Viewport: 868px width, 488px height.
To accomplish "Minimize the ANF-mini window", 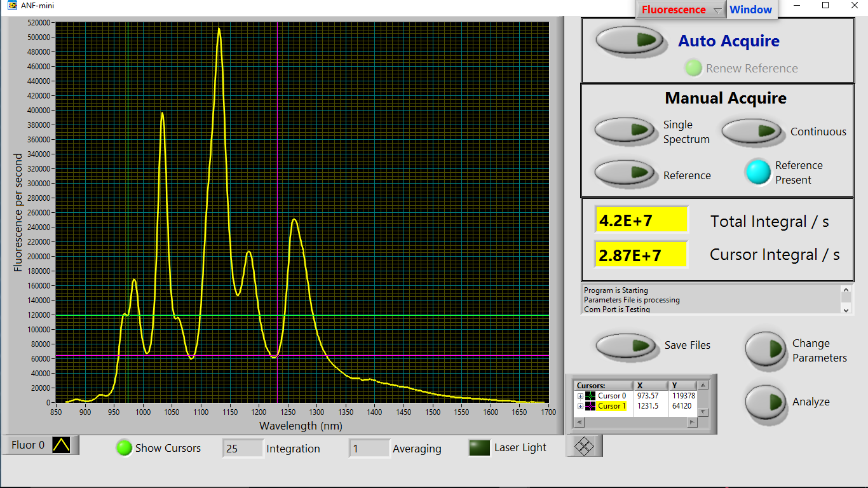I will tap(796, 5).
